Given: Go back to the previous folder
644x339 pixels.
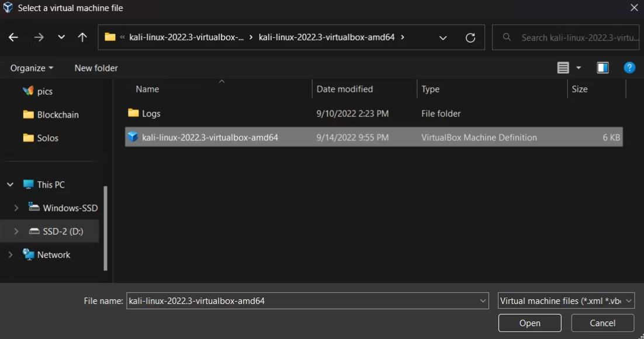Looking at the screenshot, I should click(x=13, y=37).
